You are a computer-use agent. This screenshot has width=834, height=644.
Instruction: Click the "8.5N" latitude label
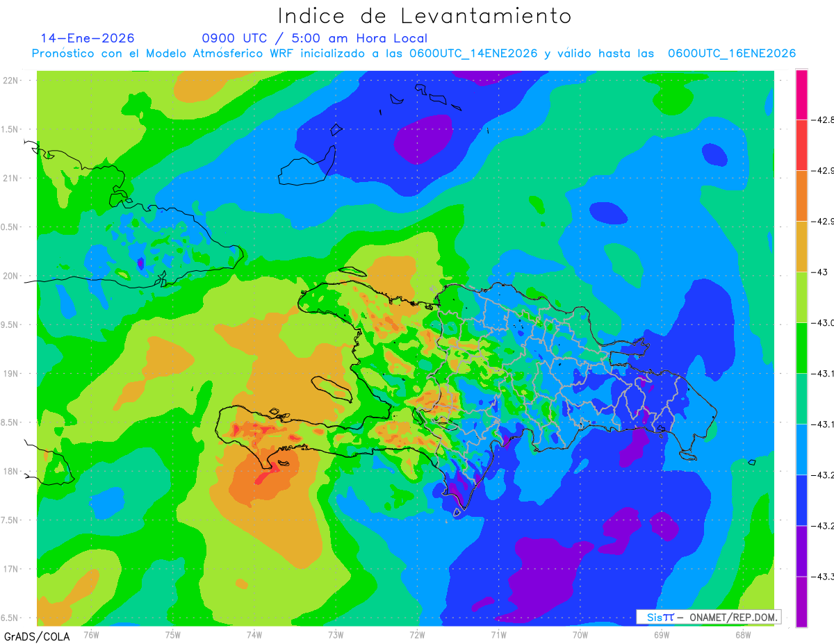coord(10,422)
